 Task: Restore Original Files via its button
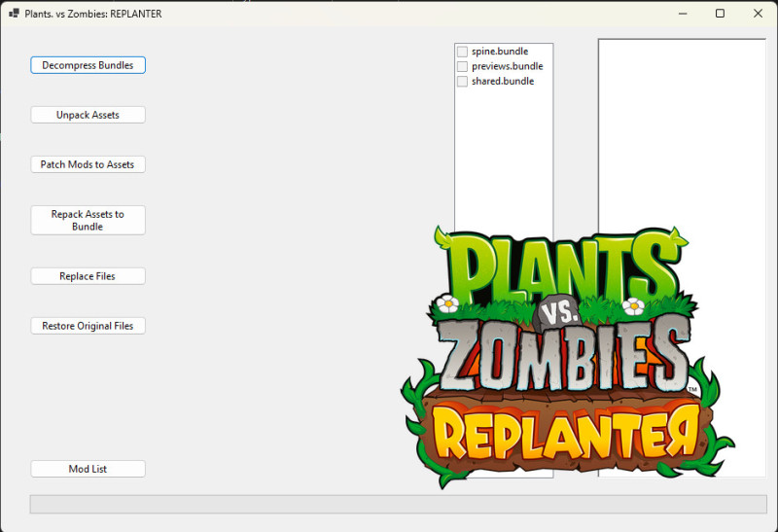tap(88, 326)
